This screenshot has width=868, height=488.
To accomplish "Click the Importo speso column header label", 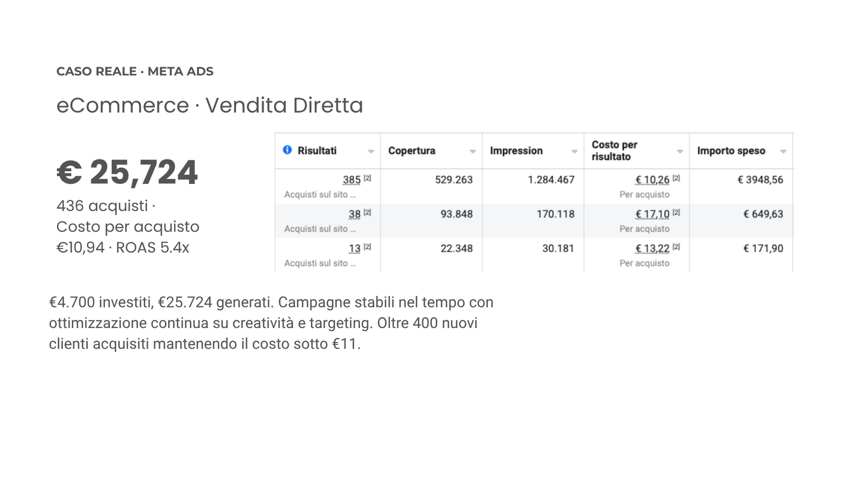I will [x=731, y=151].
